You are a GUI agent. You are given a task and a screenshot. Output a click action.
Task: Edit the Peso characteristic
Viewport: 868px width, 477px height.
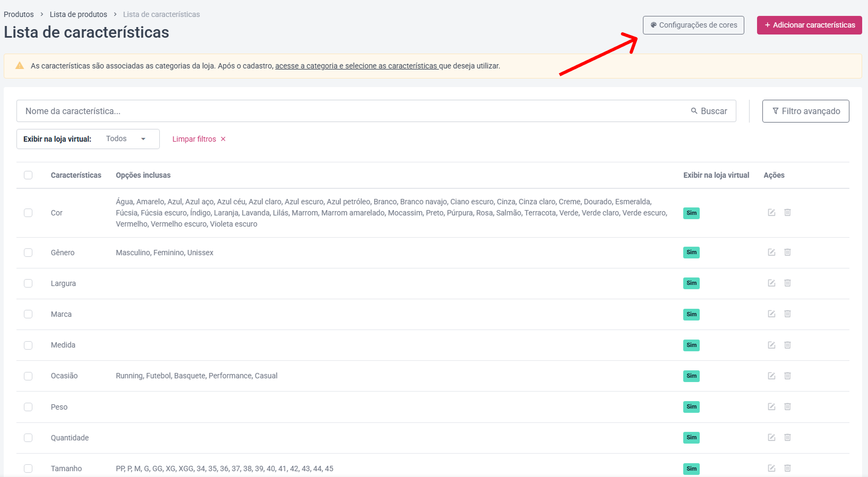click(x=771, y=406)
